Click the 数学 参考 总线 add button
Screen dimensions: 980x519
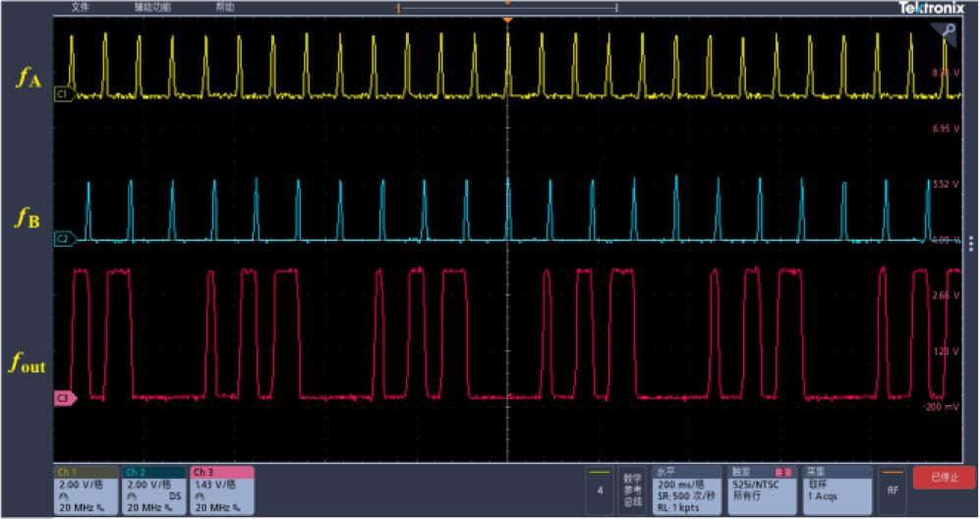coord(632,490)
